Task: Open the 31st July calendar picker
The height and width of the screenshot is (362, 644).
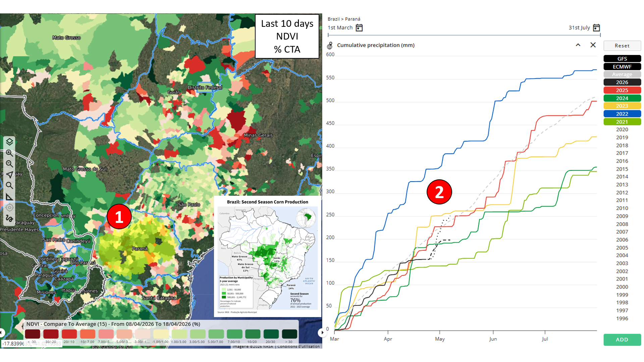Action: [596, 27]
